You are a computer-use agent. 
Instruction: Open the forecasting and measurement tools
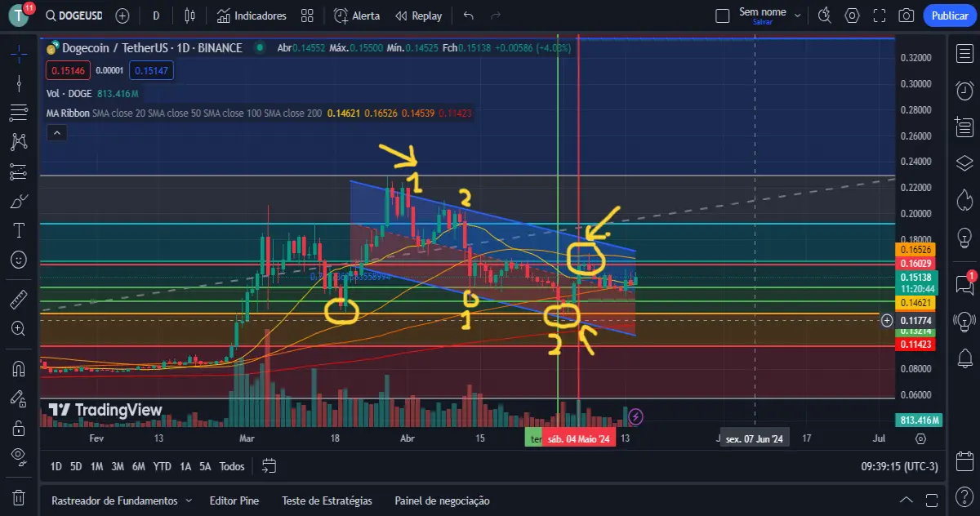coord(18,171)
